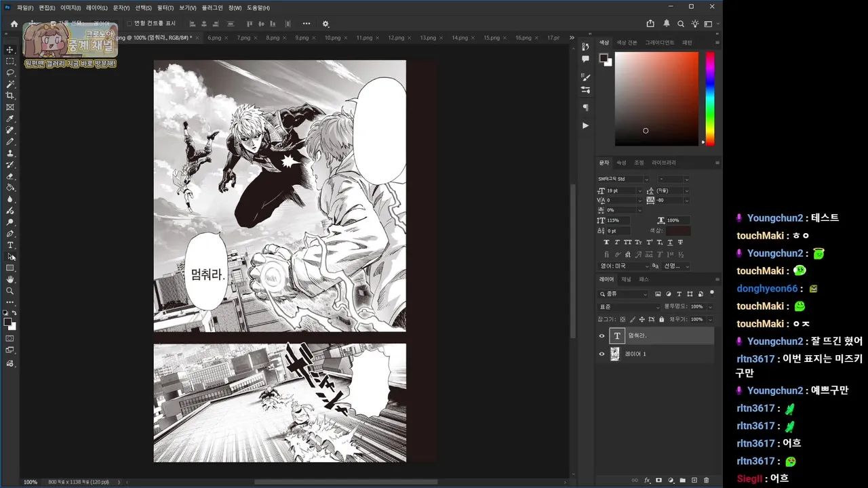Open the 파일(F) menu

tap(25, 7)
